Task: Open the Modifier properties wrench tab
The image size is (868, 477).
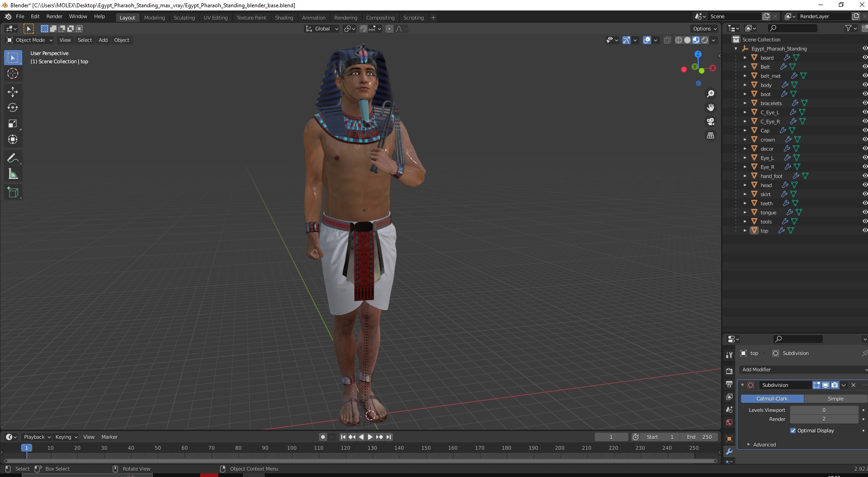Action: pos(729,452)
